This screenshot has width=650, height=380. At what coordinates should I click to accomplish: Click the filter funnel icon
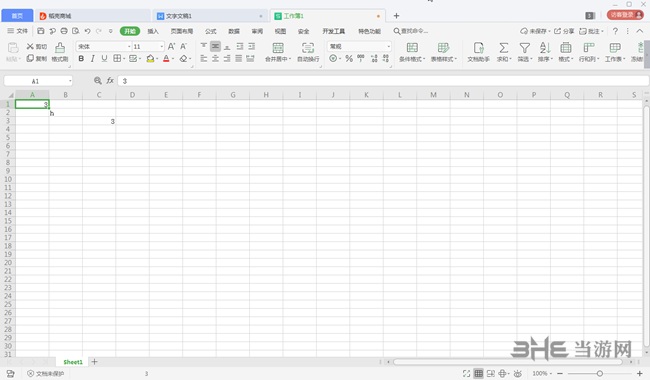pos(524,48)
